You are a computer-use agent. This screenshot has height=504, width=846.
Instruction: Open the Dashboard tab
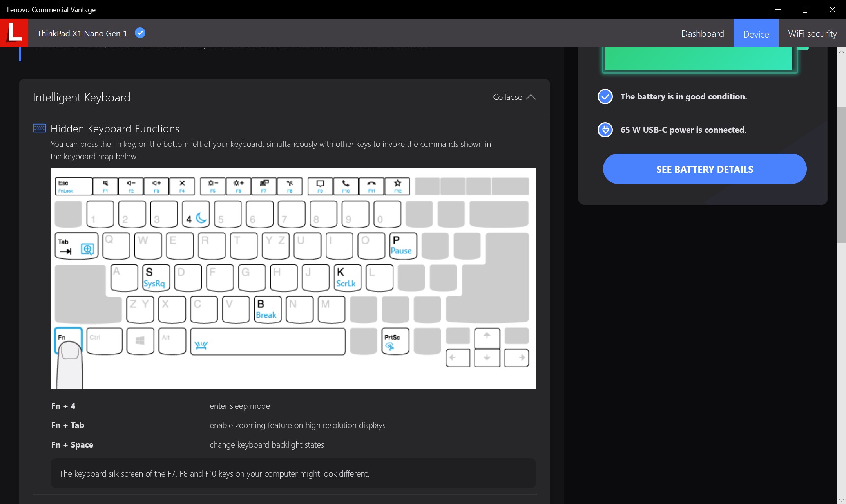(702, 34)
